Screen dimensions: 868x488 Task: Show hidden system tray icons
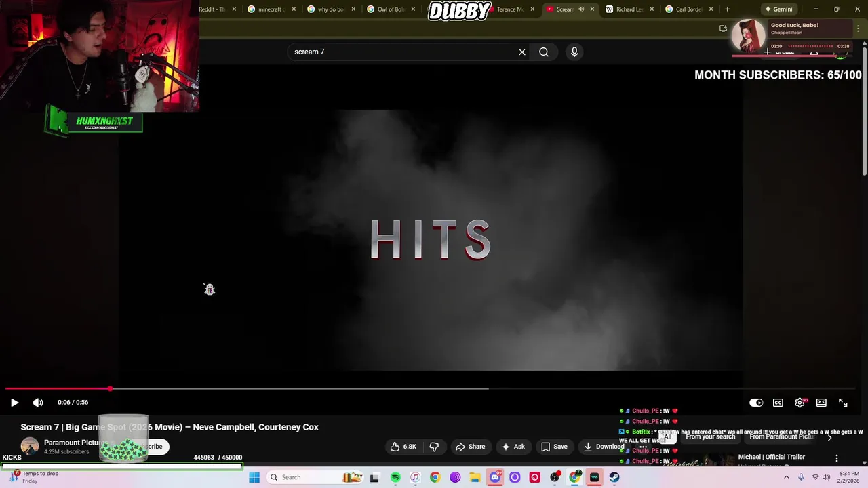coord(787,477)
